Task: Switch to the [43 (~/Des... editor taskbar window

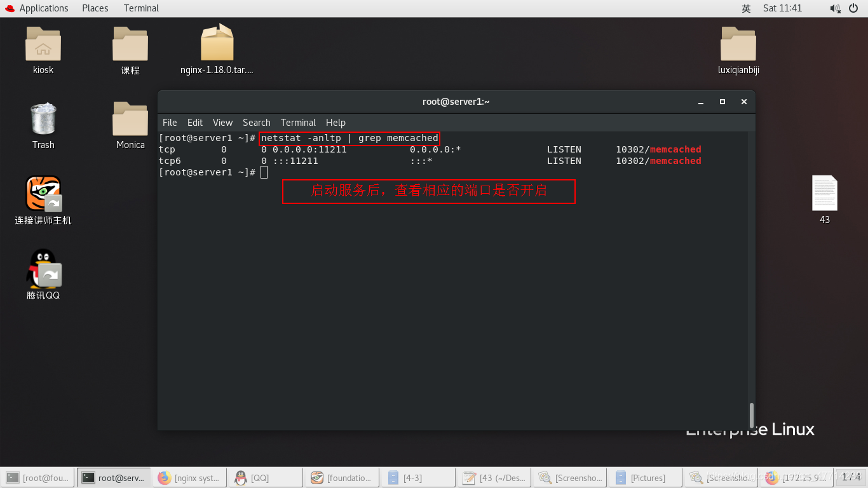Action: tap(495, 478)
